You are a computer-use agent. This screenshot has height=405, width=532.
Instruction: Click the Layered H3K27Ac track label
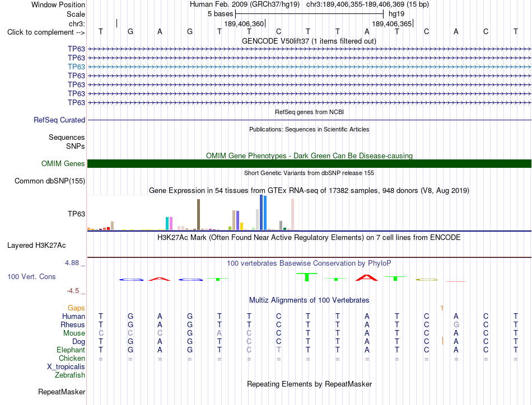click(36, 246)
